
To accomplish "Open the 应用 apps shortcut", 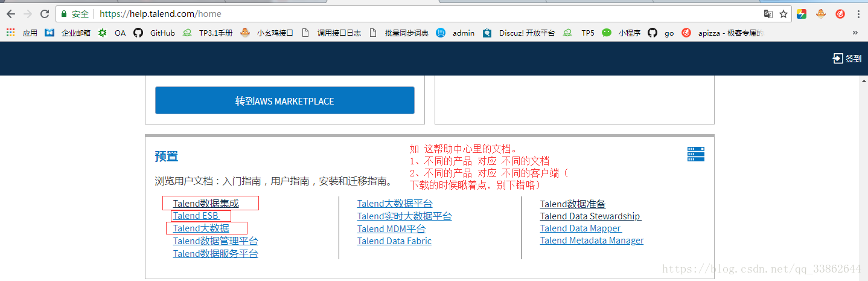I will pos(22,33).
